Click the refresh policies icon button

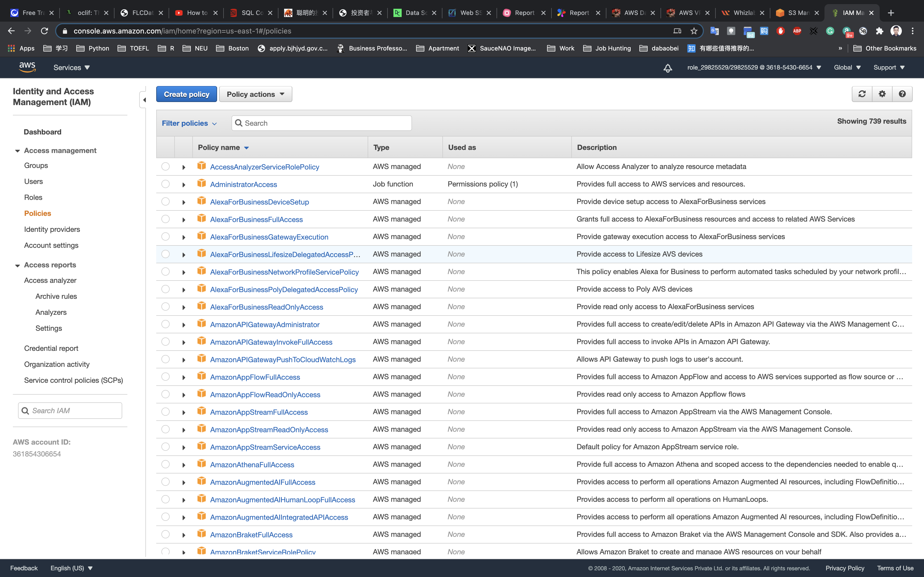[x=862, y=94]
